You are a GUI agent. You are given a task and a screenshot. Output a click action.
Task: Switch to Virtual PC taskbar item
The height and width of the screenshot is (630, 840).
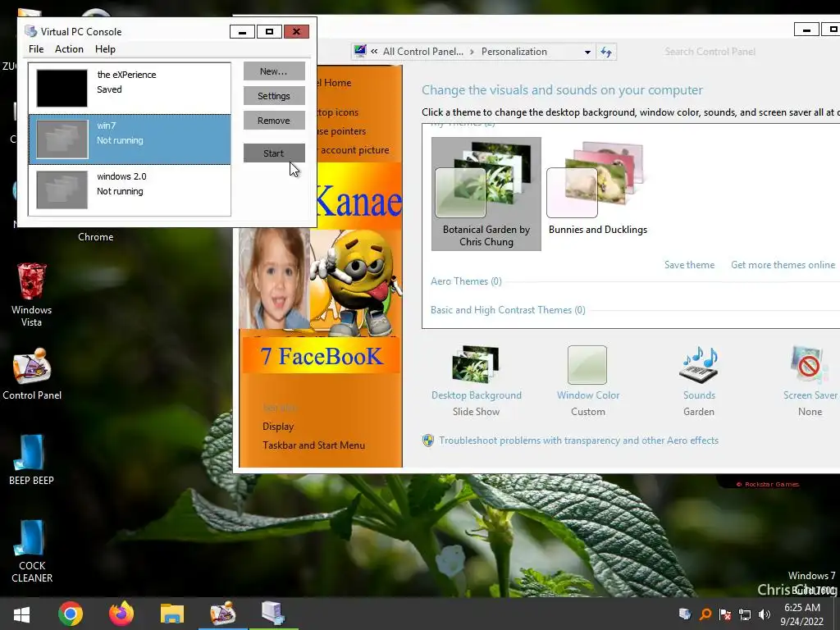273,614
